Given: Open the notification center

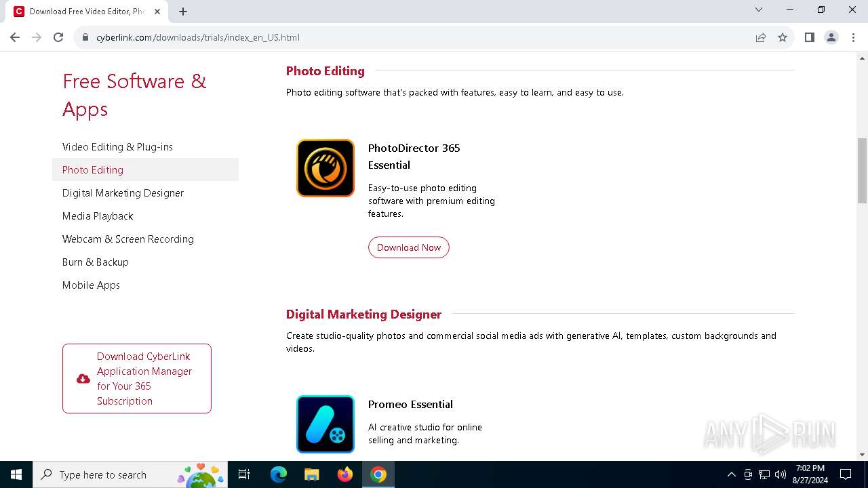Looking at the screenshot, I should point(846,474).
